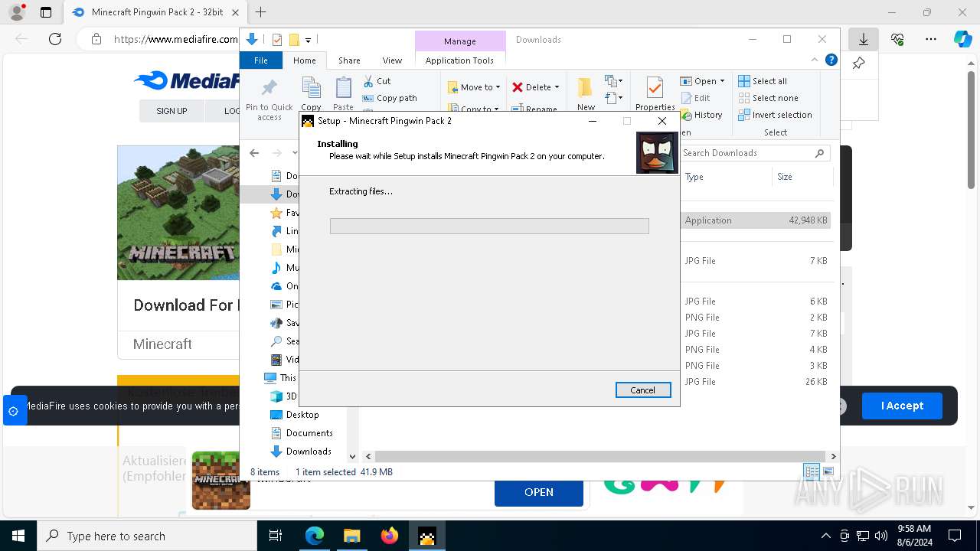
Task: Open the Task View taskbar button
Action: [x=276, y=536]
